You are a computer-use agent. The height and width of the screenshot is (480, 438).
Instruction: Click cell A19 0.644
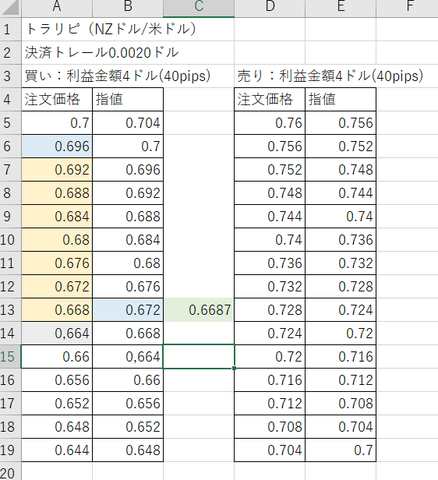pyautogui.click(x=57, y=450)
